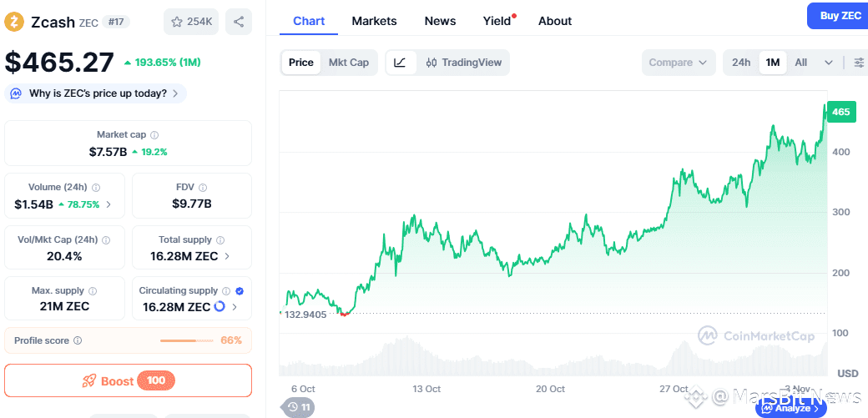The height and width of the screenshot is (418, 868).
Task: Click the FDV info icon
Action: click(203, 188)
